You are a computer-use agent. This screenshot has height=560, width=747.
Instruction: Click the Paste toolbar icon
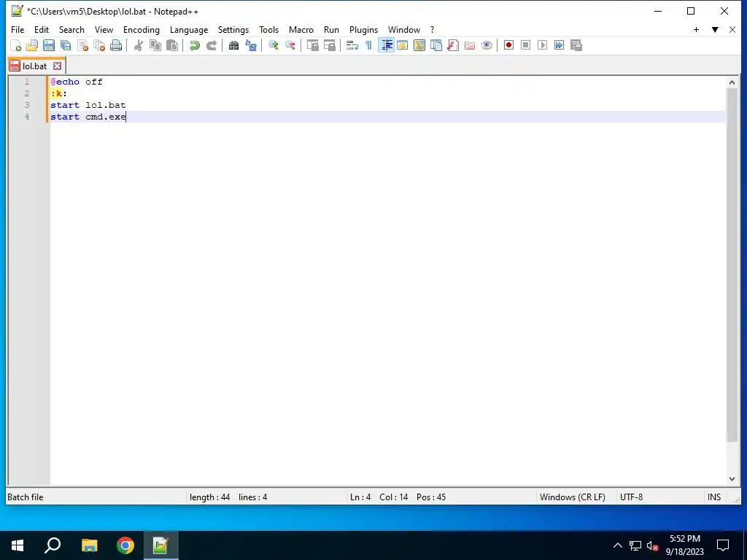click(172, 45)
